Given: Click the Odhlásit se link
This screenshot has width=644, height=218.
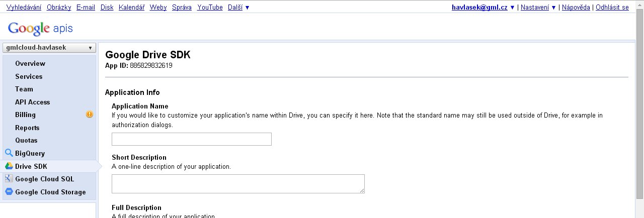Looking at the screenshot, I should (x=612, y=8).
